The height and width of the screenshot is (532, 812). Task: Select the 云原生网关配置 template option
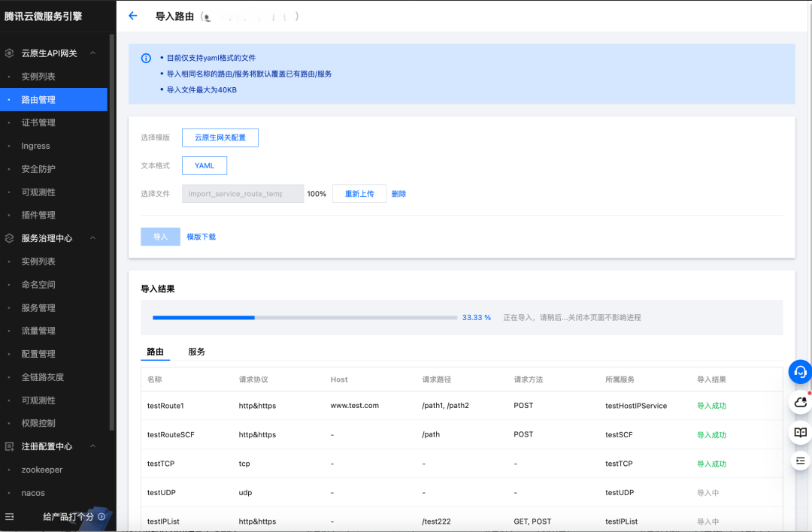click(x=220, y=138)
